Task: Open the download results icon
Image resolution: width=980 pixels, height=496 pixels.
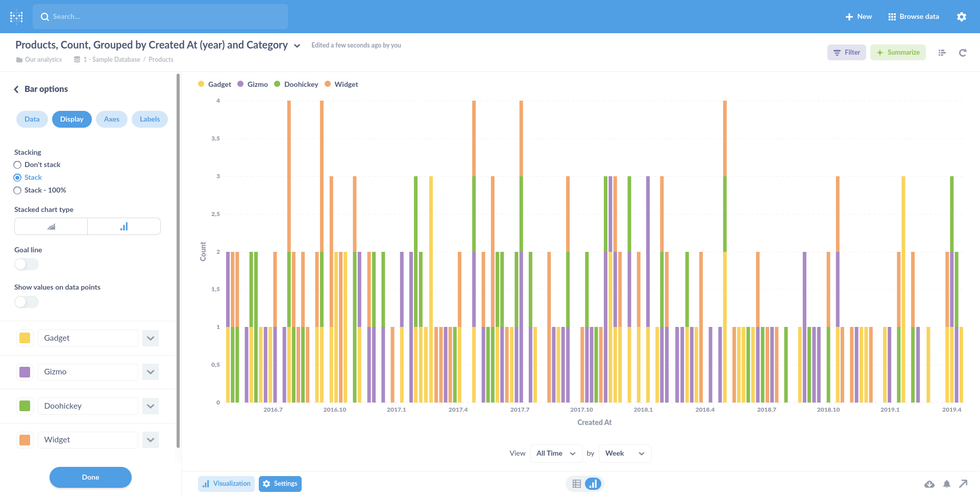Action: tap(930, 484)
